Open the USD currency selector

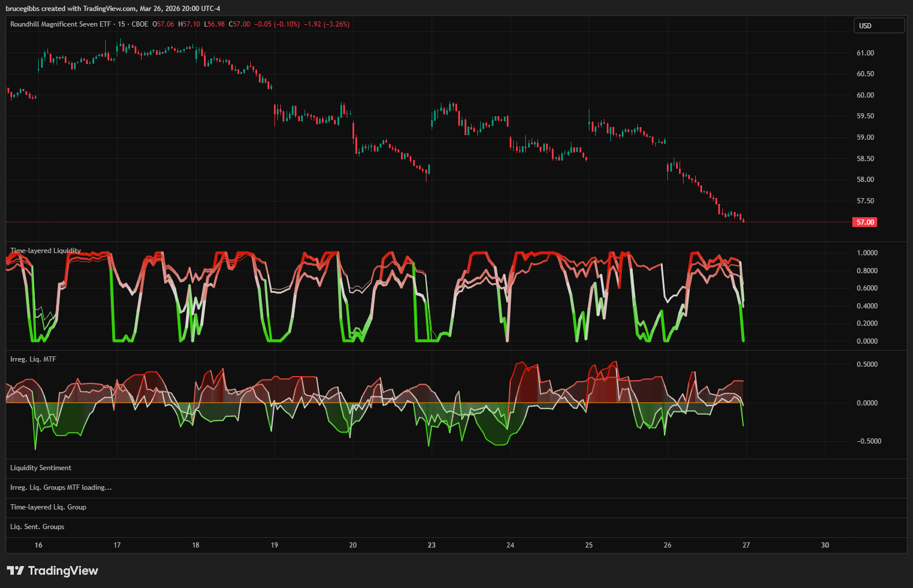click(x=878, y=25)
